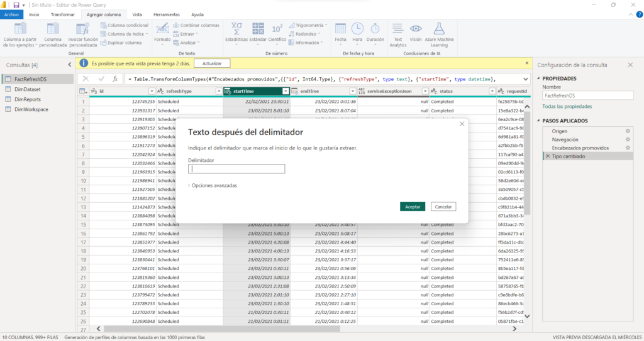This screenshot has width=644, height=341.
Task: Click Columna a partir de los ejemplos icon
Action: 21,29
